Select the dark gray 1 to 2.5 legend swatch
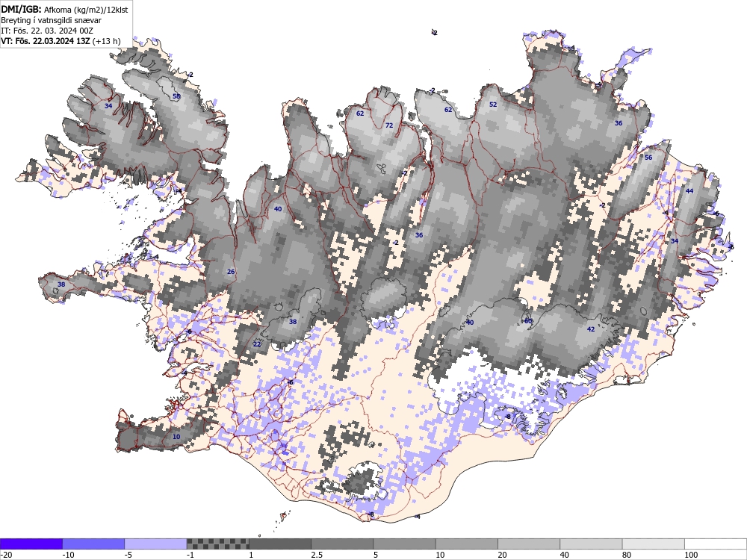This screenshot has height=560, width=747. pos(280,544)
